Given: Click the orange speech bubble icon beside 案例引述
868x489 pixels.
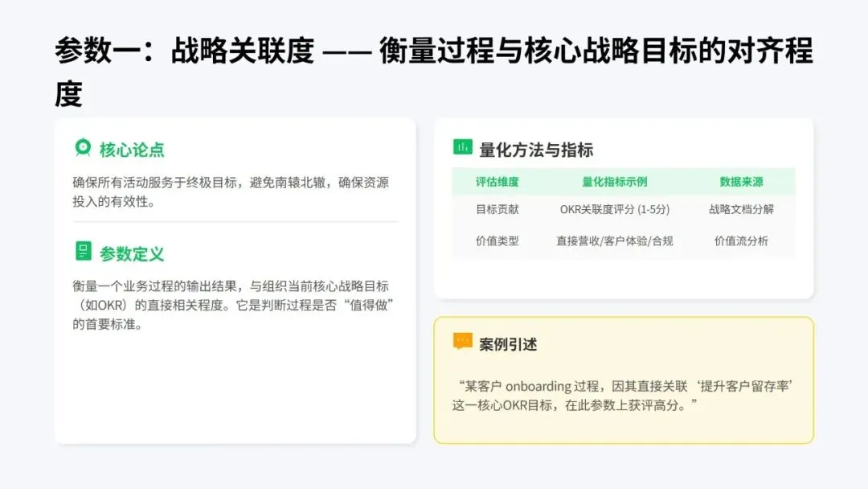Looking at the screenshot, I should click(463, 341).
